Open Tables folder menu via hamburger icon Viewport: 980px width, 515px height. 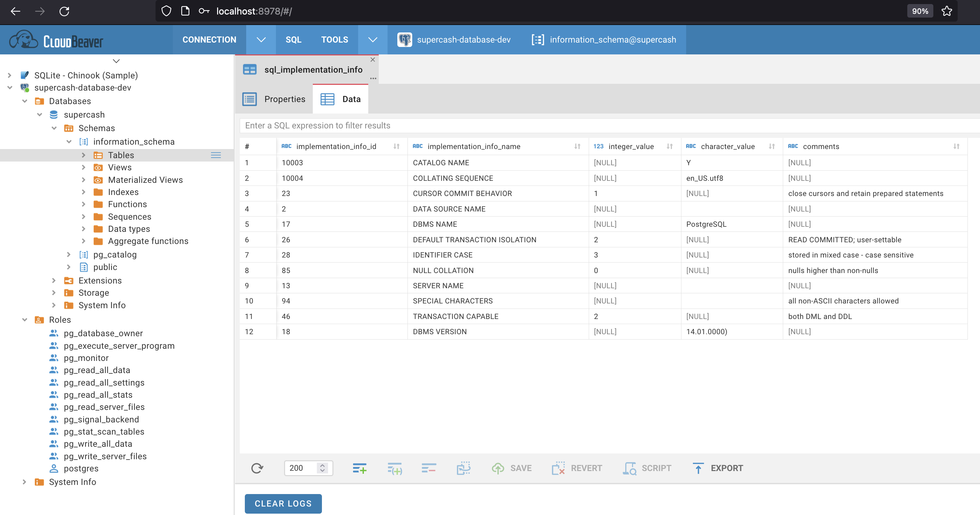point(216,155)
